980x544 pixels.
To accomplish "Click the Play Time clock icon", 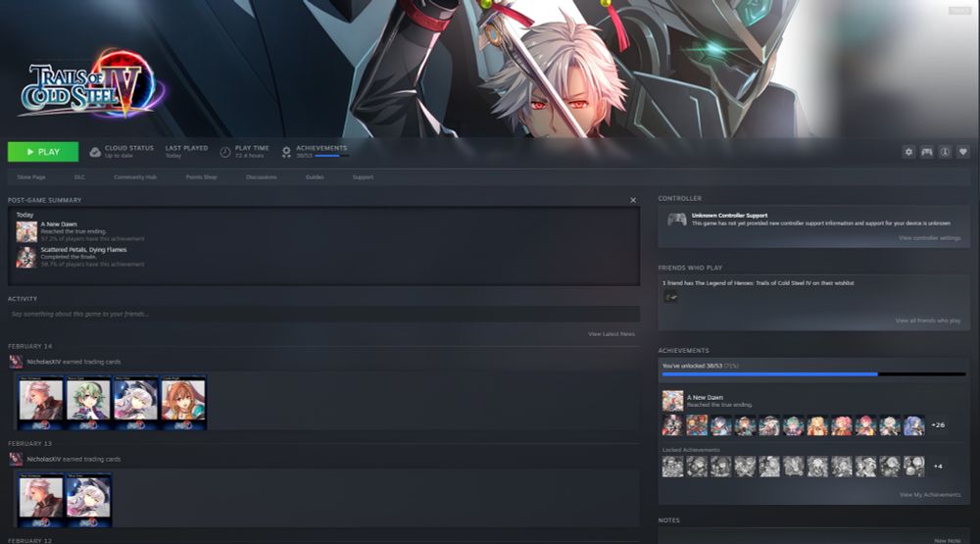I will (x=225, y=152).
